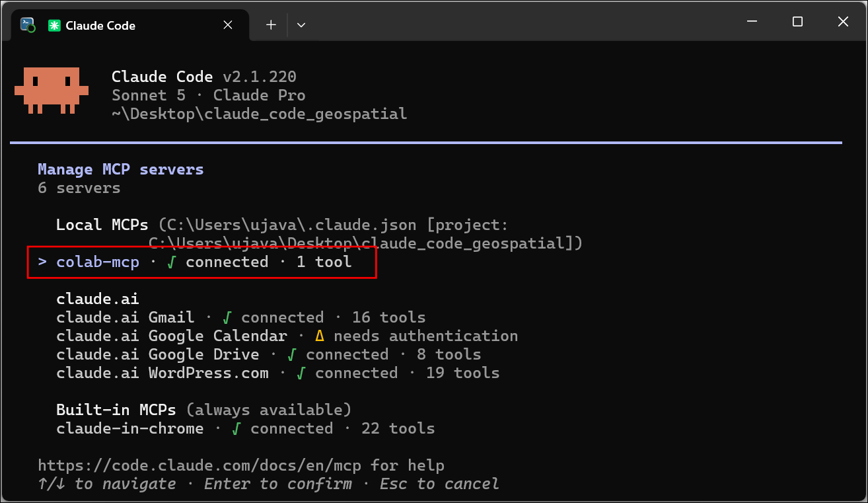The width and height of the screenshot is (868, 503).
Task: Click the yellow warning icon for Google Calendar
Action: coord(320,336)
